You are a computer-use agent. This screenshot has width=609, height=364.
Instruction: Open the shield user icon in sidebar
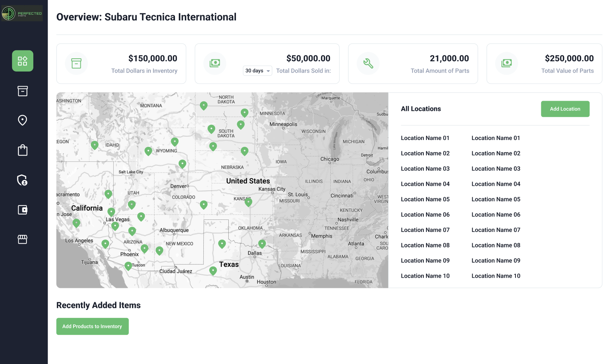pos(23,180)
